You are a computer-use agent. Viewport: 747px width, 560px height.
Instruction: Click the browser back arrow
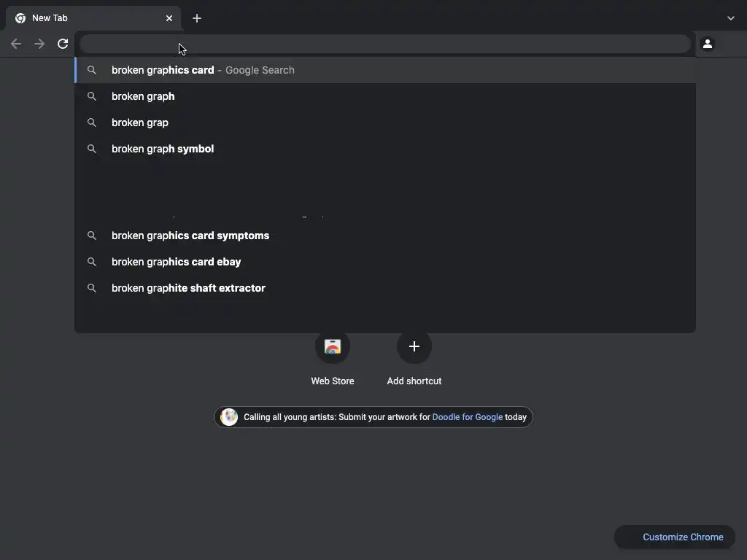pos(16,44)
